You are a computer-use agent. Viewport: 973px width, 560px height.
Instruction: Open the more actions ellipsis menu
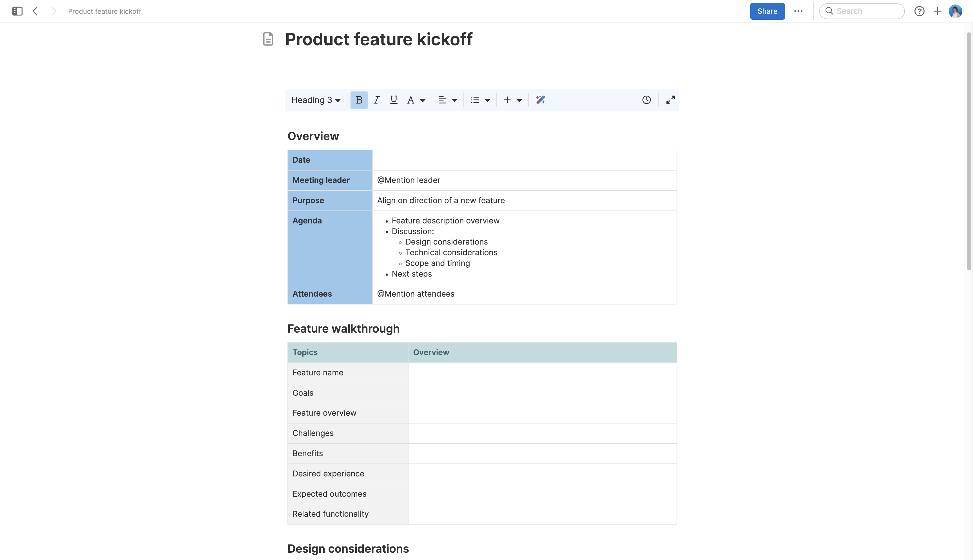click(x=798, y=11)
